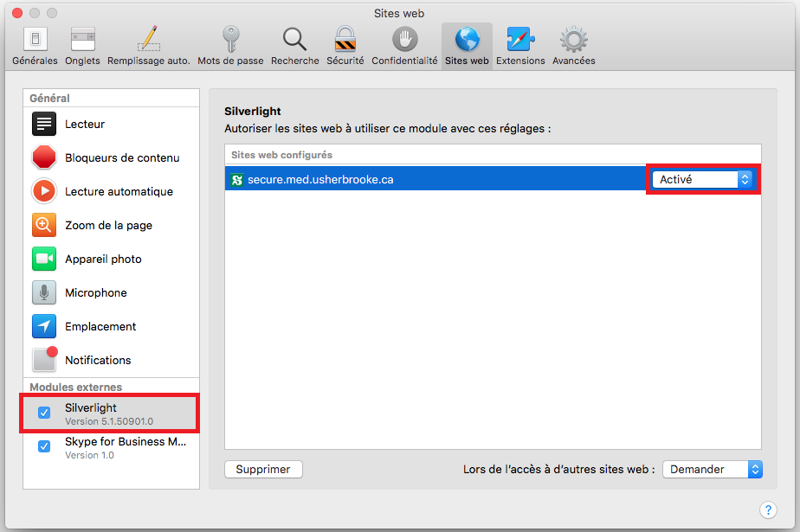Screen dimensions: 800x532
Task: Open the Extensions preferences tab
Action: tap(520, 45)
